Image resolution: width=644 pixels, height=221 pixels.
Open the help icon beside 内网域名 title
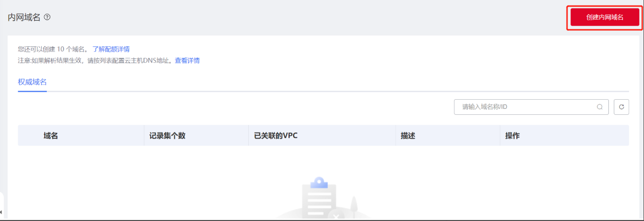tap(47, 17)
